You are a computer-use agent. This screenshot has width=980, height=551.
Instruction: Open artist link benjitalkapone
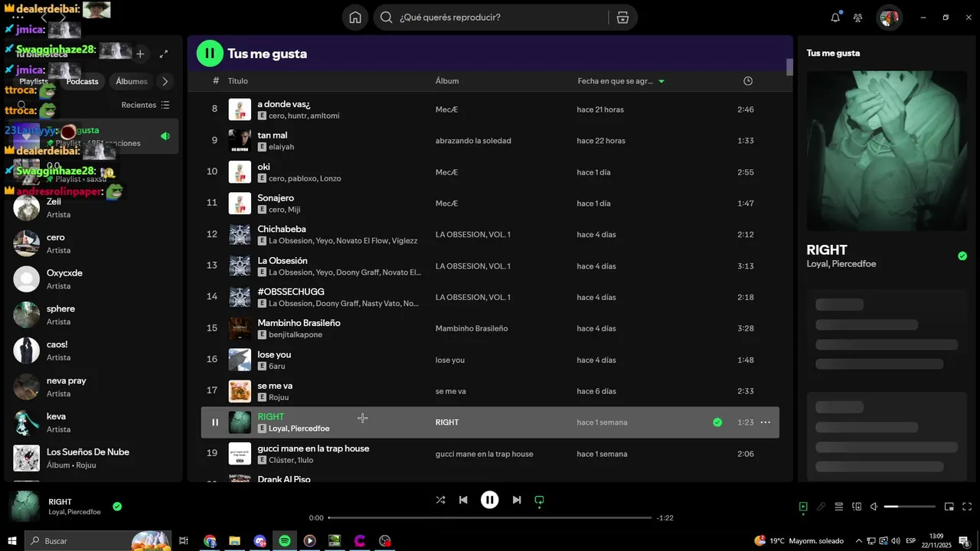click(296, 335)
